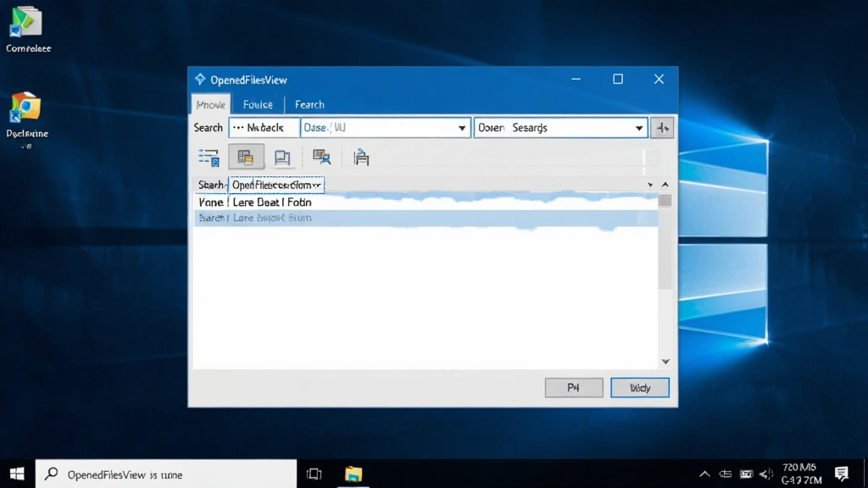Viewport: 868px width, 488px height.
Task: Click the clipboard-style toolbar icon
Action: (x=361, y=158)
